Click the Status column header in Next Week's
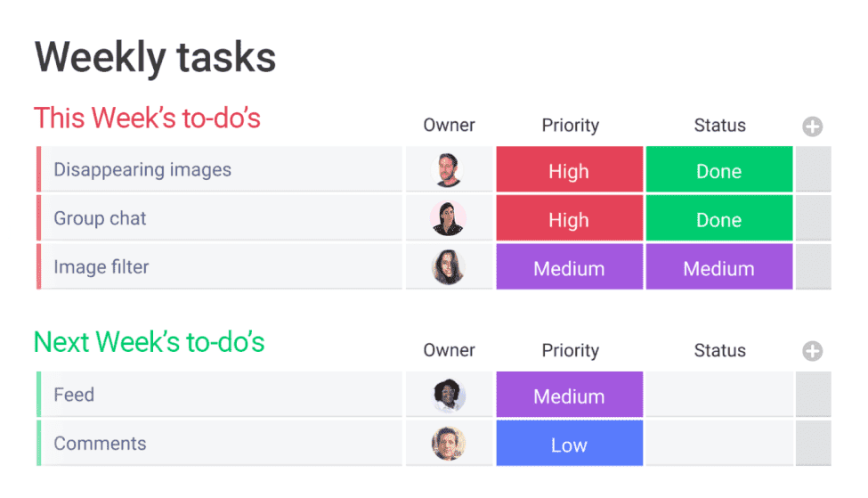 point(719,351)
